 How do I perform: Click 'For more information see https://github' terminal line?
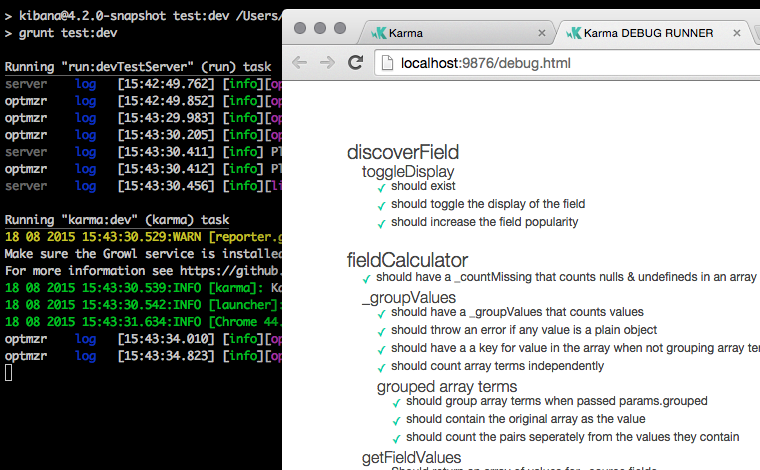click(143, 271)
